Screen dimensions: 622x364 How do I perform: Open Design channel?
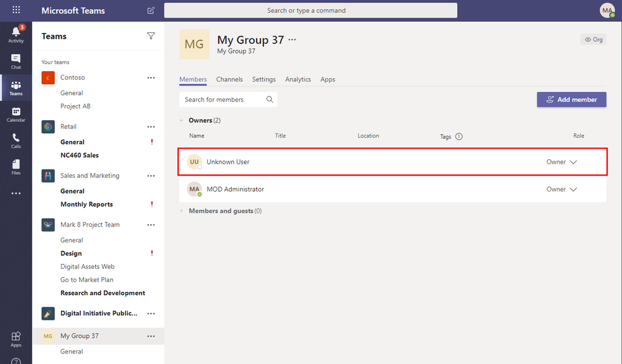point(71,253)
